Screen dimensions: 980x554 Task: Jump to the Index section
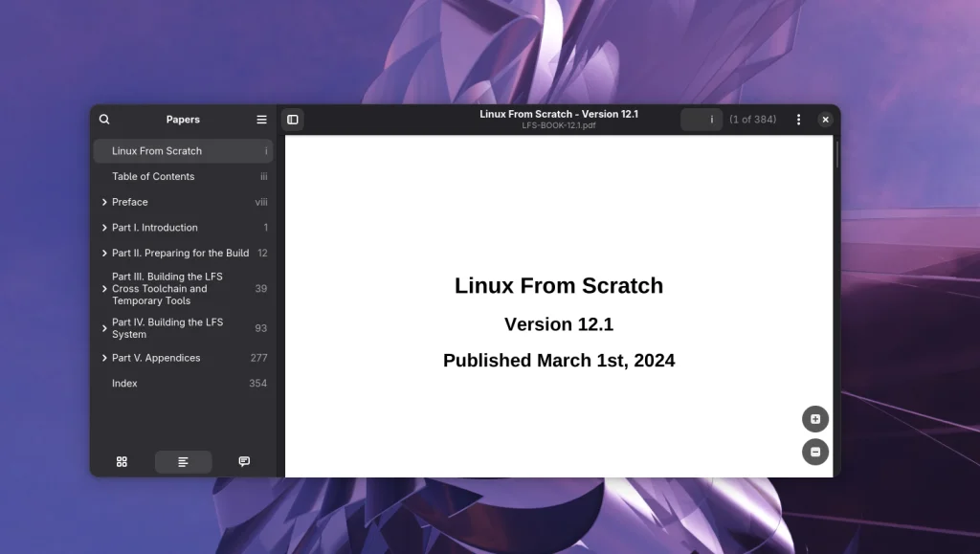124,383
